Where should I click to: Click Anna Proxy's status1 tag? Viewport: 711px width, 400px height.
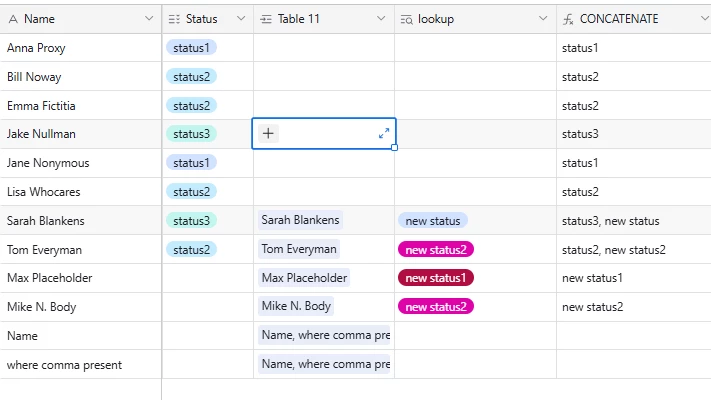[x=191, y=48]
